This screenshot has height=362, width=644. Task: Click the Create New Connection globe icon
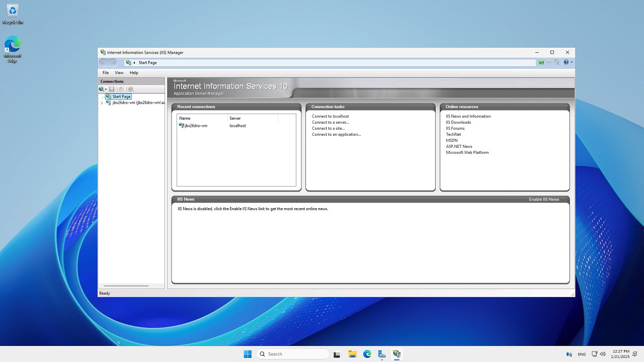[x=102, y=89]
